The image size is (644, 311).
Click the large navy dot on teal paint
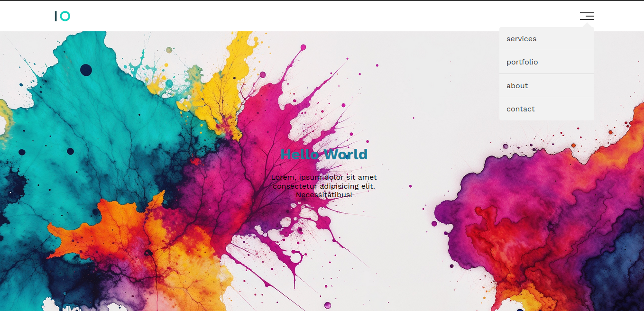86,70
